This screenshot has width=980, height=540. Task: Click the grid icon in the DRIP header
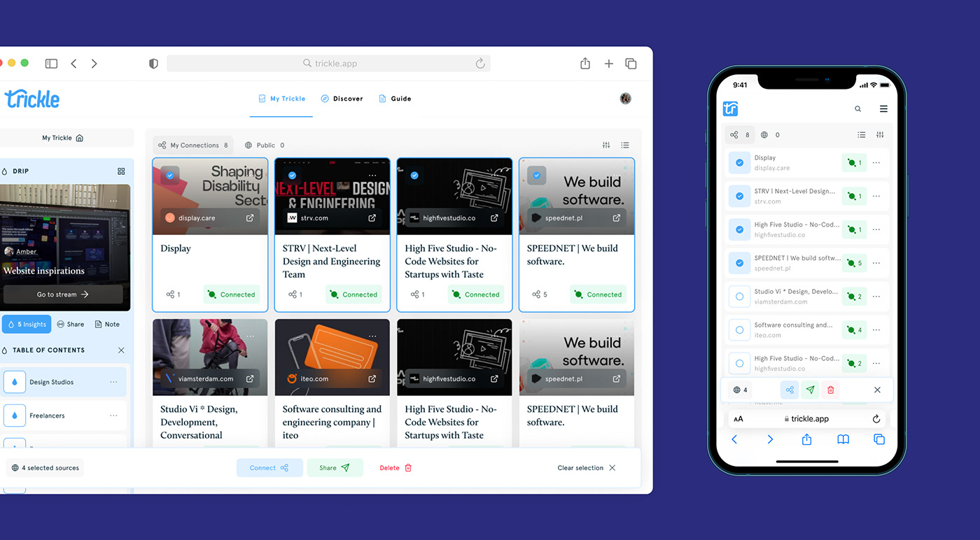(121, 171)
